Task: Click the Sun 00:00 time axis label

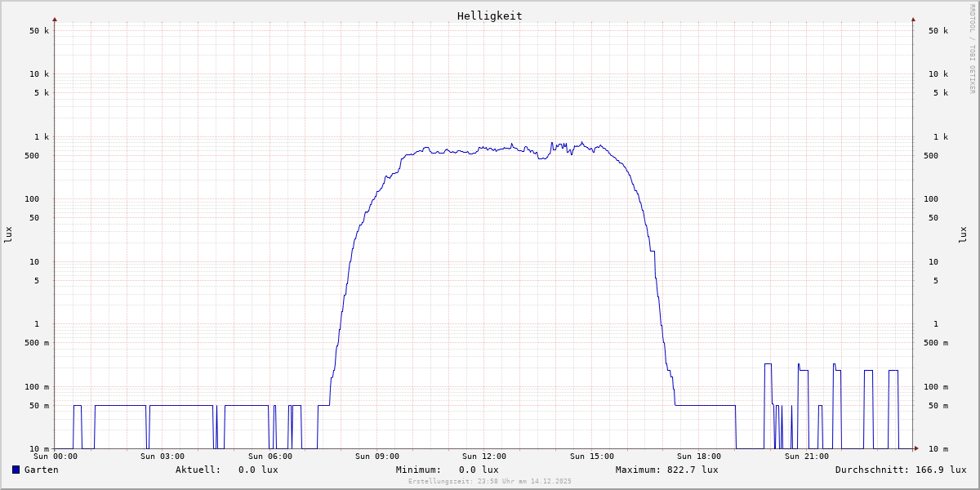Action: click(x=56, y=457)
